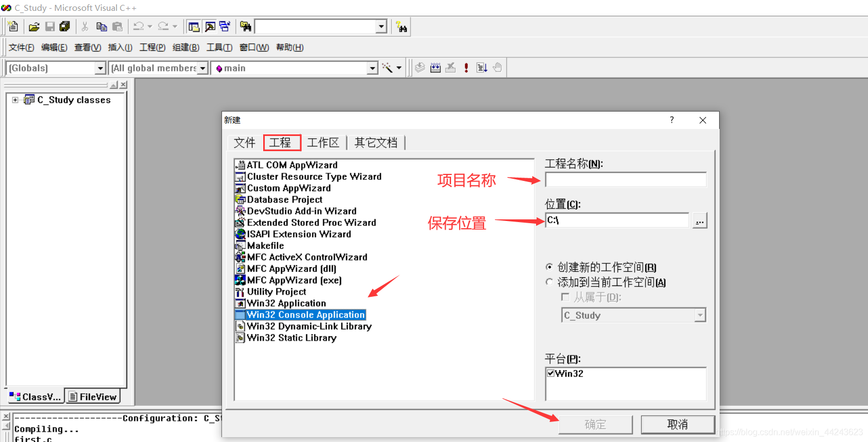Image resolution: width=868 pixels, height=442 pixels.
Task: Click the Go debug icon
Action: coord(482,68)
